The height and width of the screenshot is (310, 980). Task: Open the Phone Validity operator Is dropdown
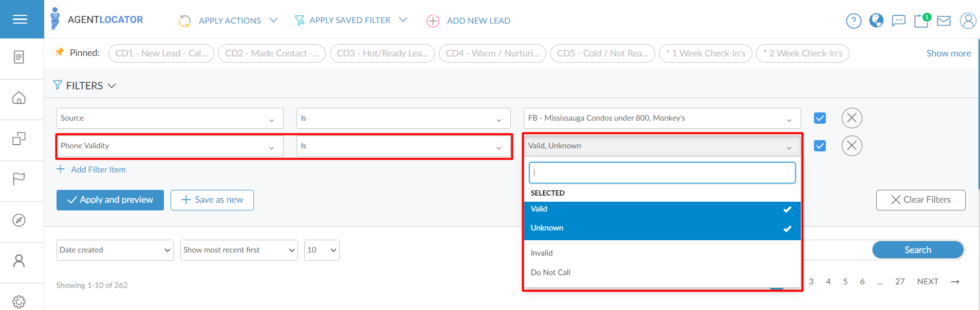(403, 146)
